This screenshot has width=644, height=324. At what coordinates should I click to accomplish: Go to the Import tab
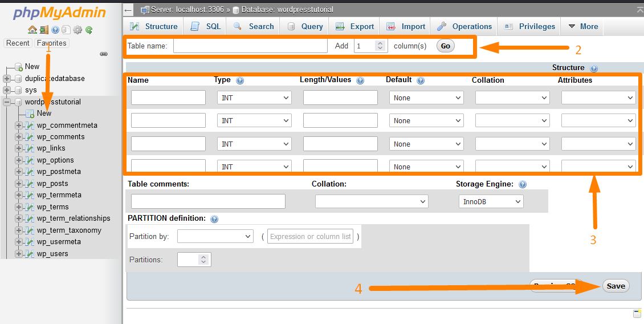406,26
